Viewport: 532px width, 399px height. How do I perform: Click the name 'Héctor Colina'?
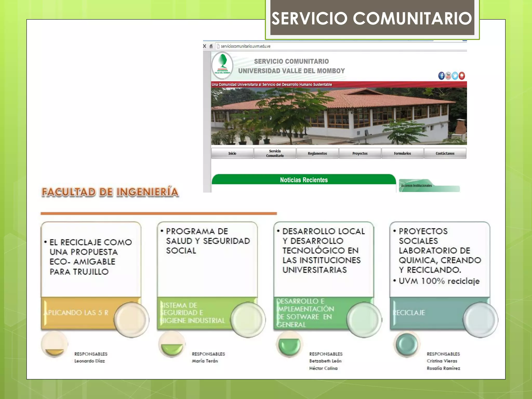click(323, 368)
